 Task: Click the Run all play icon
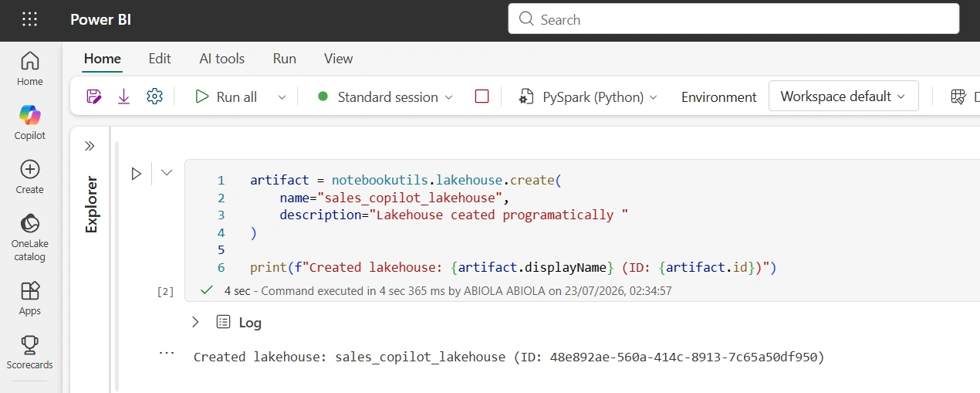pos(202,97)
